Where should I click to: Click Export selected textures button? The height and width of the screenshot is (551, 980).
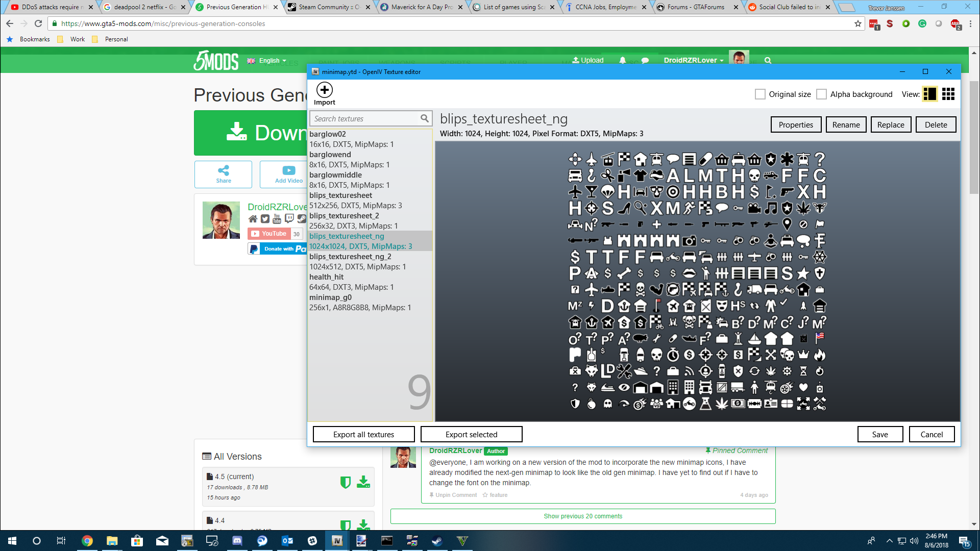coord(471,434)
